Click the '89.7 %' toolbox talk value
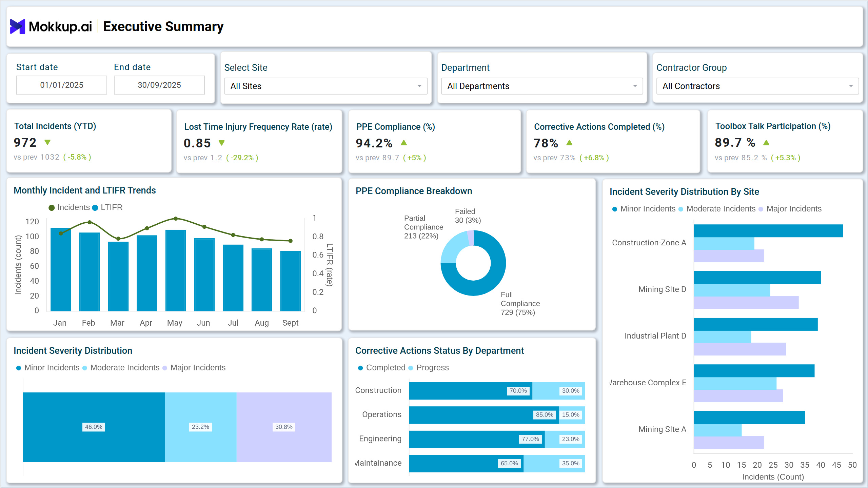This screenshot has width=868, height=488. 735,142
